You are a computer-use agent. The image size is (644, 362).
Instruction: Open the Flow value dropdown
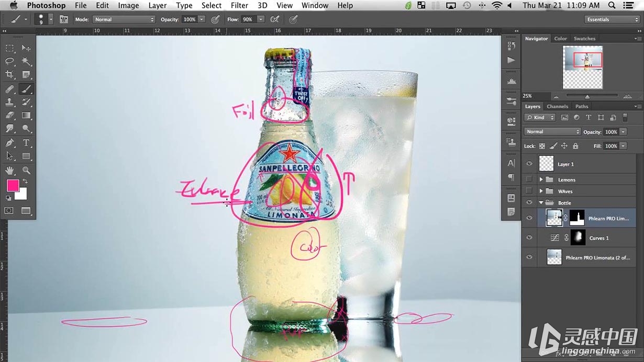tap(260, 19)
